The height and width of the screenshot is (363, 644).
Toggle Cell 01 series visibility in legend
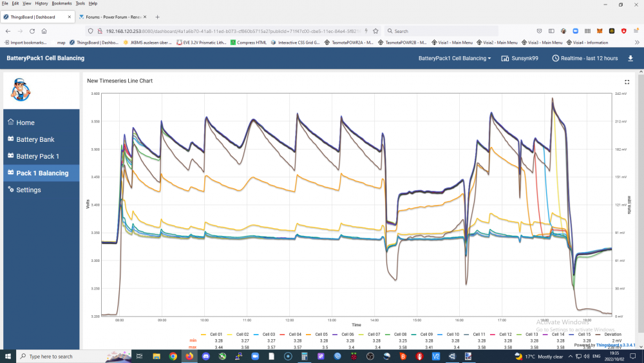[x=211, y=334]
